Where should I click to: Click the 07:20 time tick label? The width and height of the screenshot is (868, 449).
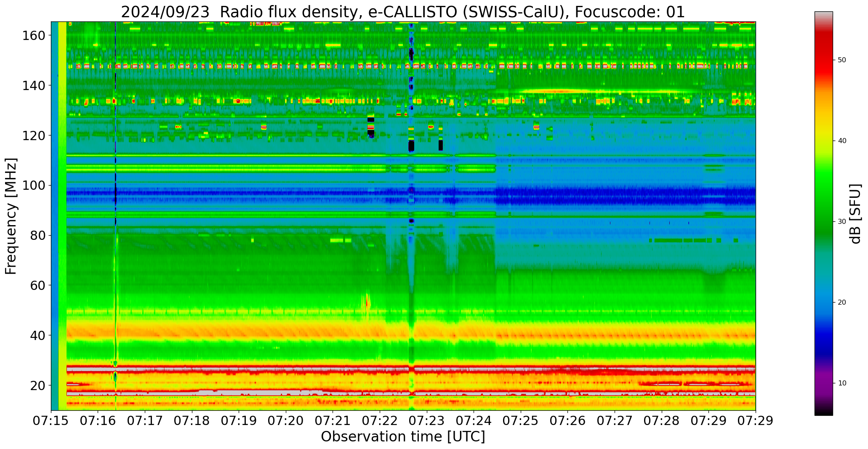point(286,421)
